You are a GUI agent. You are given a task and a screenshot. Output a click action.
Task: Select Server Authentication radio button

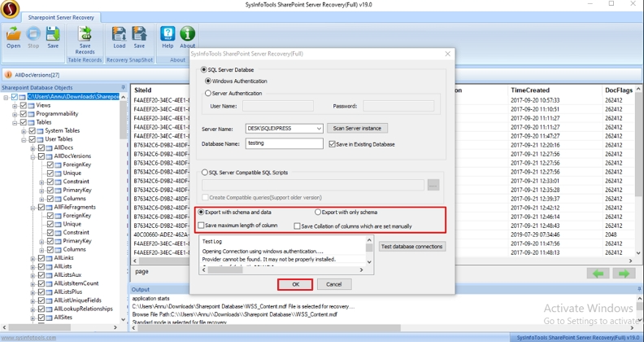[x=206, y=94]
